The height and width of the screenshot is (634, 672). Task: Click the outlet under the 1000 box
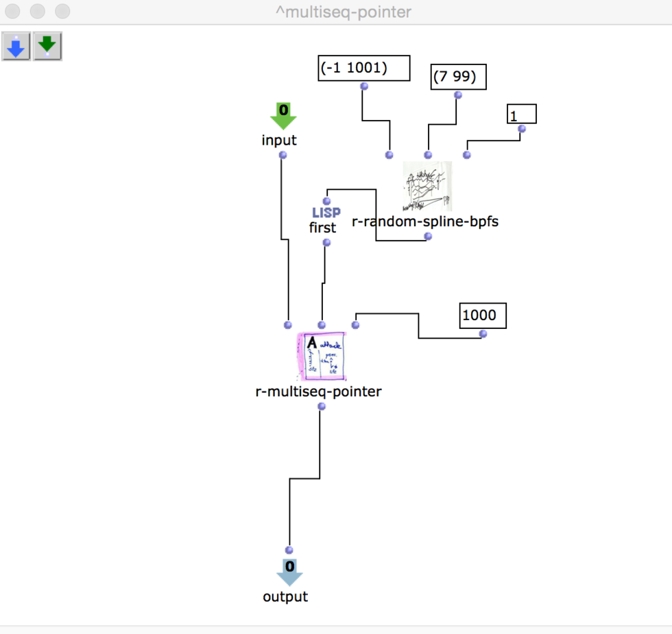coord(483,334)
